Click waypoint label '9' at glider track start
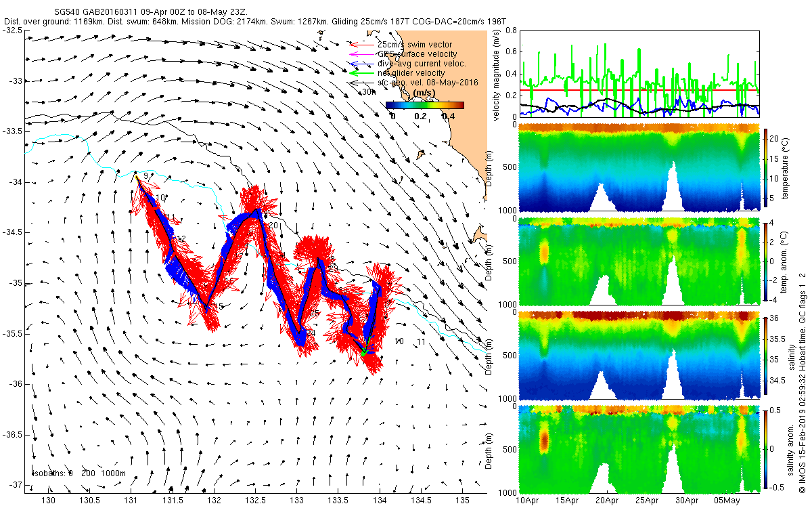This screenshot has width=812, height=508. [x=145, y=175]
